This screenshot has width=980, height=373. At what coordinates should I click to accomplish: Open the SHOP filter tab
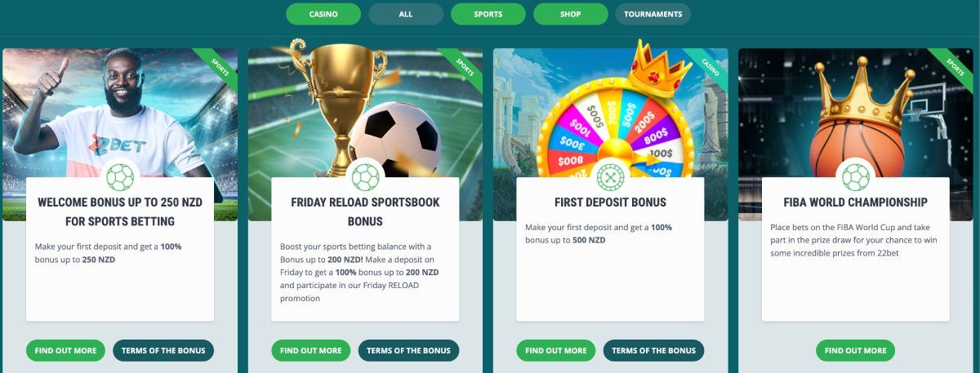coord(571,14)
